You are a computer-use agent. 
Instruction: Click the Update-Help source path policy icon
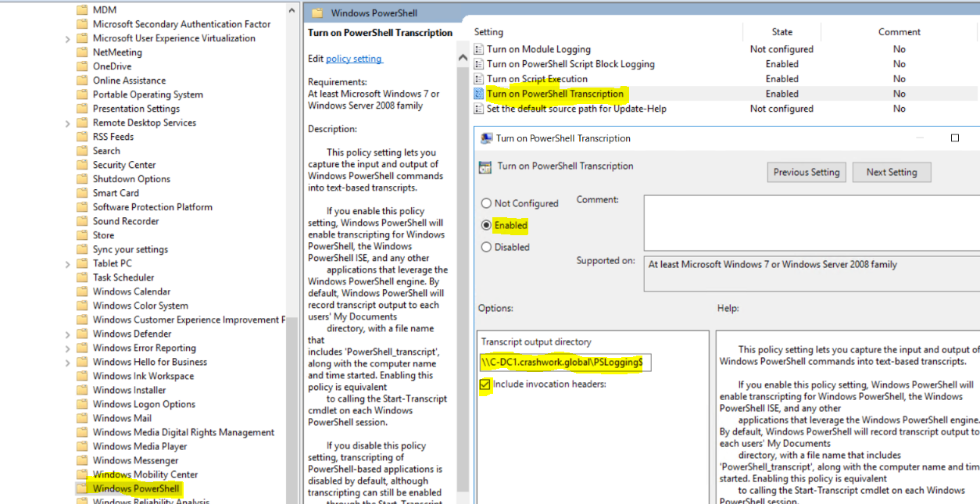(x=479, y=109)
